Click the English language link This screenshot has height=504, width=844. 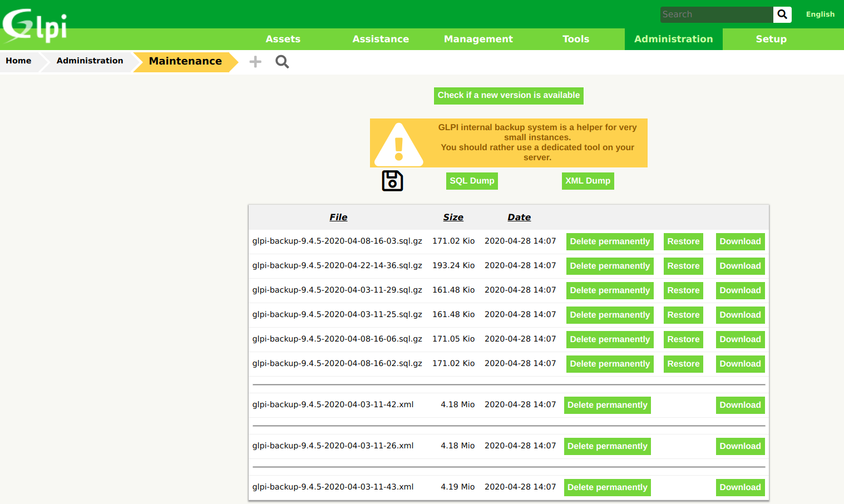820,14
